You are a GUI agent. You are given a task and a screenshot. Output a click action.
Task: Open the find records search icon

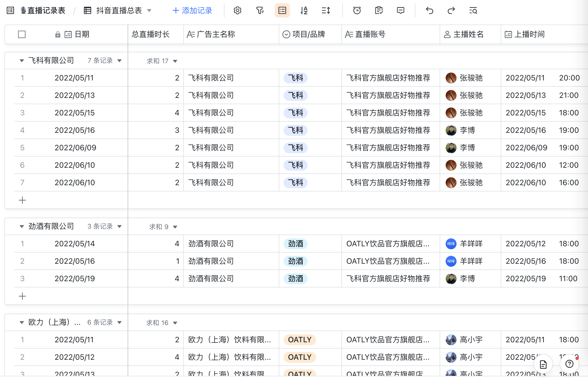(x=473, y=11)
